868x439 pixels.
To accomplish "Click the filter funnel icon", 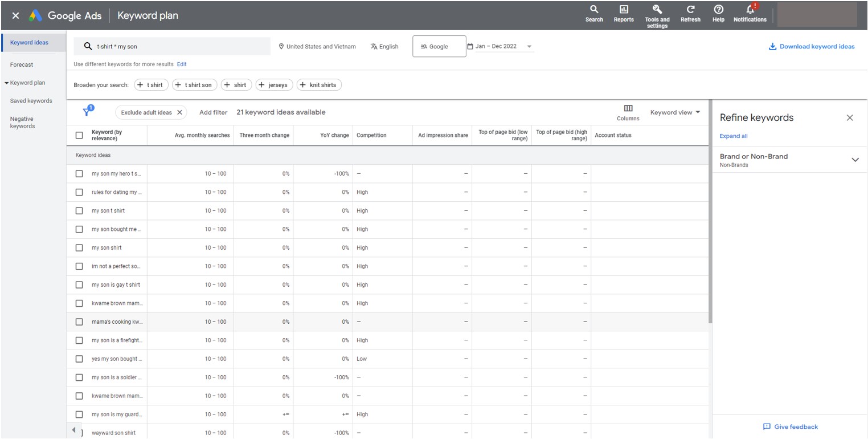I will pos(88,112).
